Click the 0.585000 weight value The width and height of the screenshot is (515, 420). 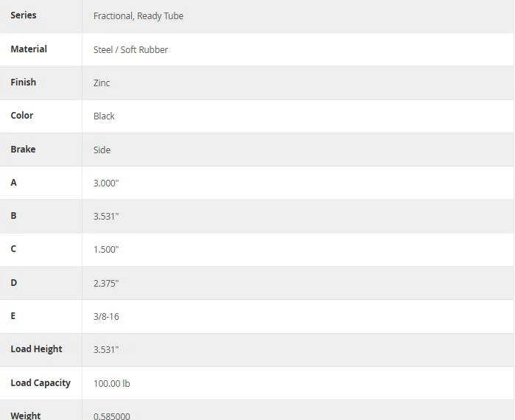click(112, 416)
